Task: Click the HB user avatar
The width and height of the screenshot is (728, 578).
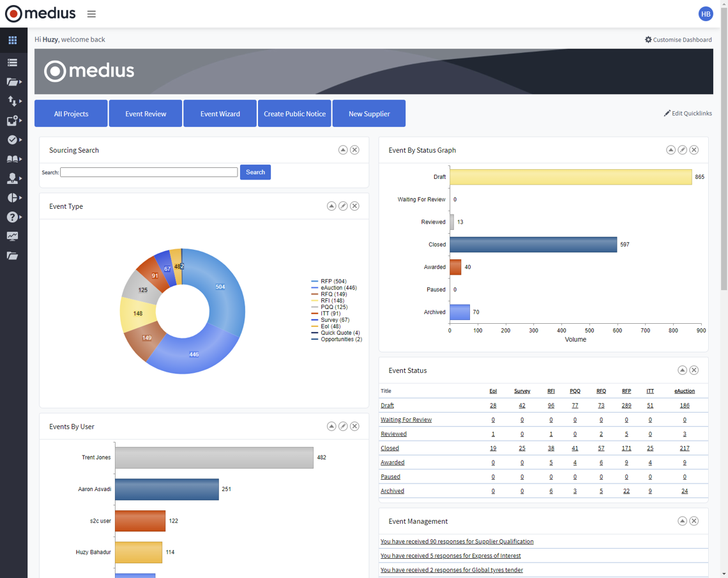Action: point(705,14)
